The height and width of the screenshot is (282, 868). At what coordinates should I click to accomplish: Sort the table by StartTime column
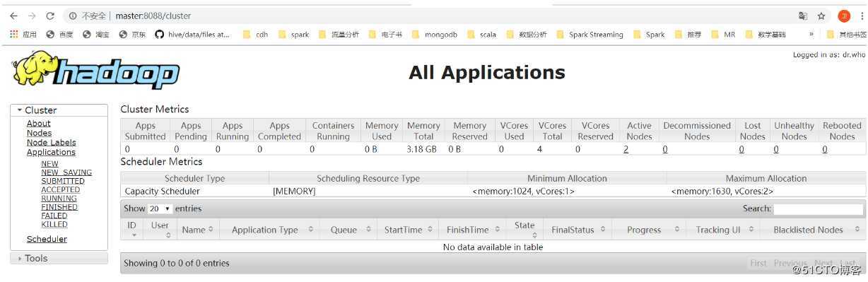click(x=408, y=230)
